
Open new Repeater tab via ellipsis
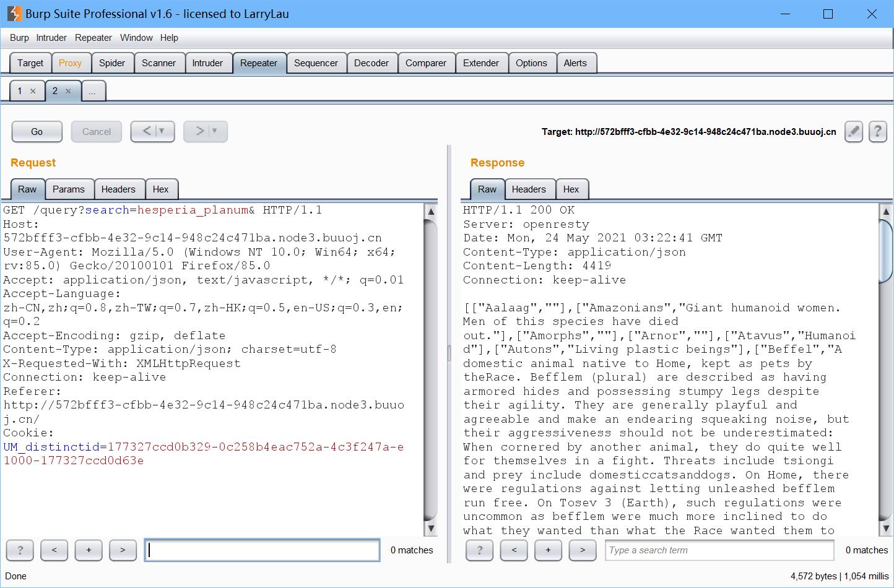(92, 92)
